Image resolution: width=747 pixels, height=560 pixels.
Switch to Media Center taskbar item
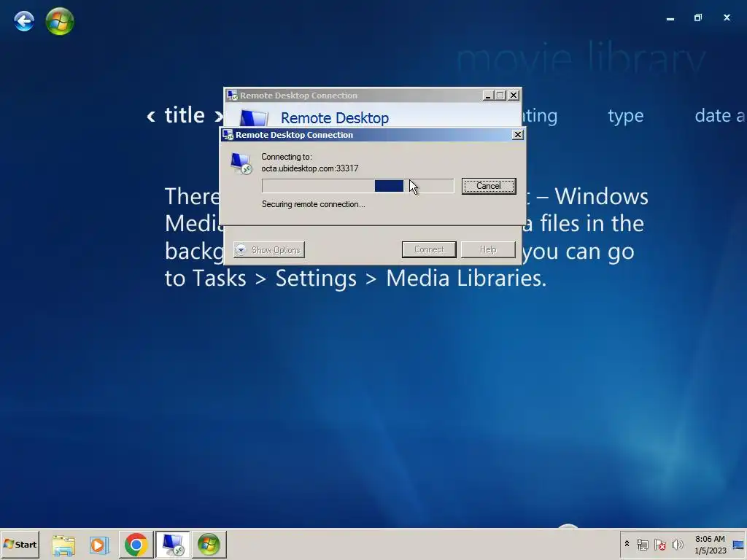click(x=209, y=545)
